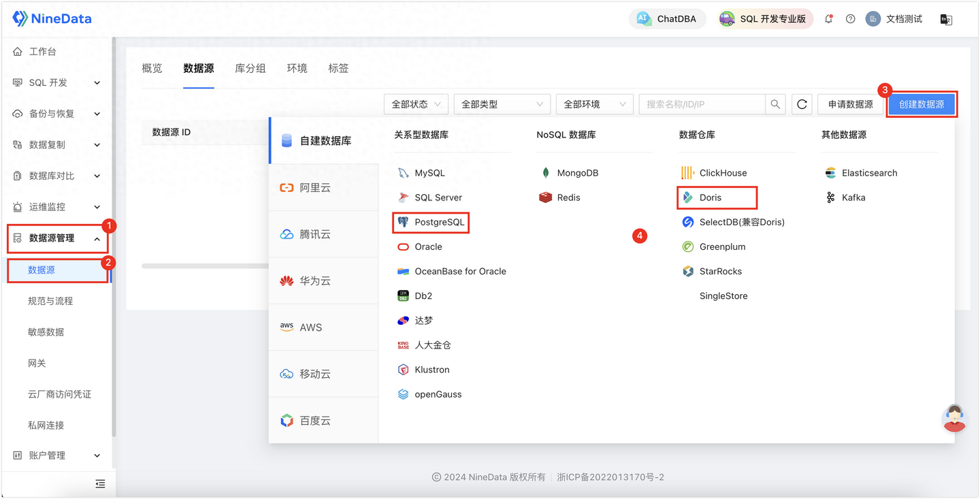Open the 全部状态 status filter dropdown

pyautogui.click(x=416, y=103)
